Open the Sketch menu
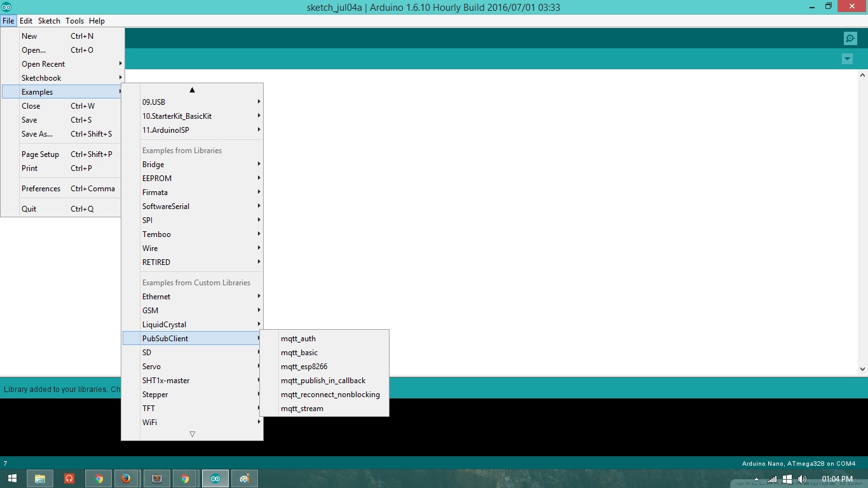This screenshot has height=488, width=868. click(49, 21)
